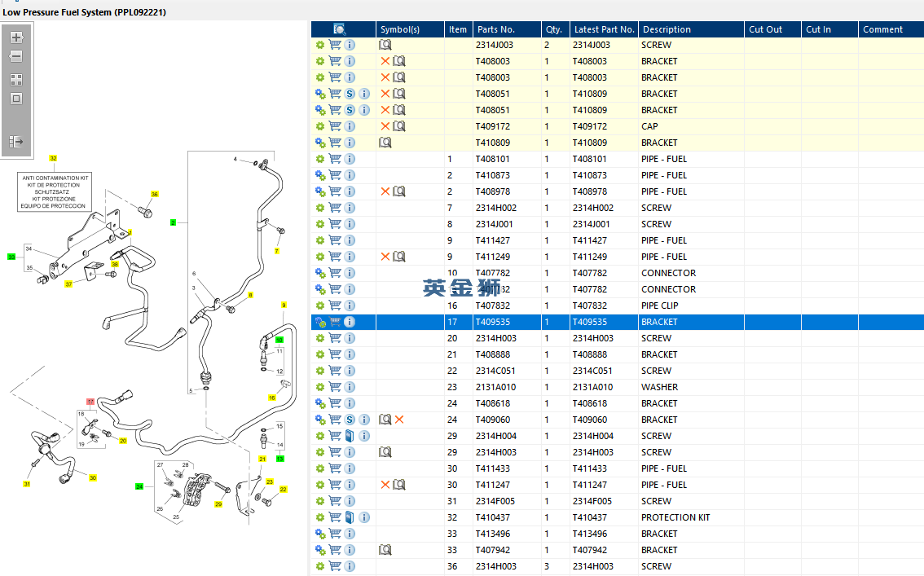
Task: Click the zoom in diagram button
Action: coord(15,37)
